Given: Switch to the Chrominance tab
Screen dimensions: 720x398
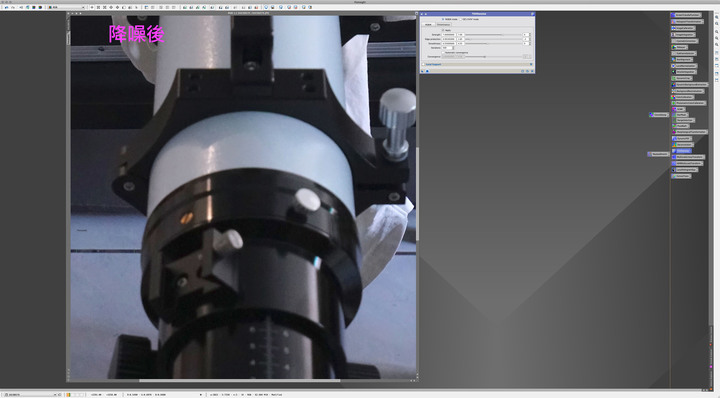Looking at the screenshot, I should coord(444,24).
